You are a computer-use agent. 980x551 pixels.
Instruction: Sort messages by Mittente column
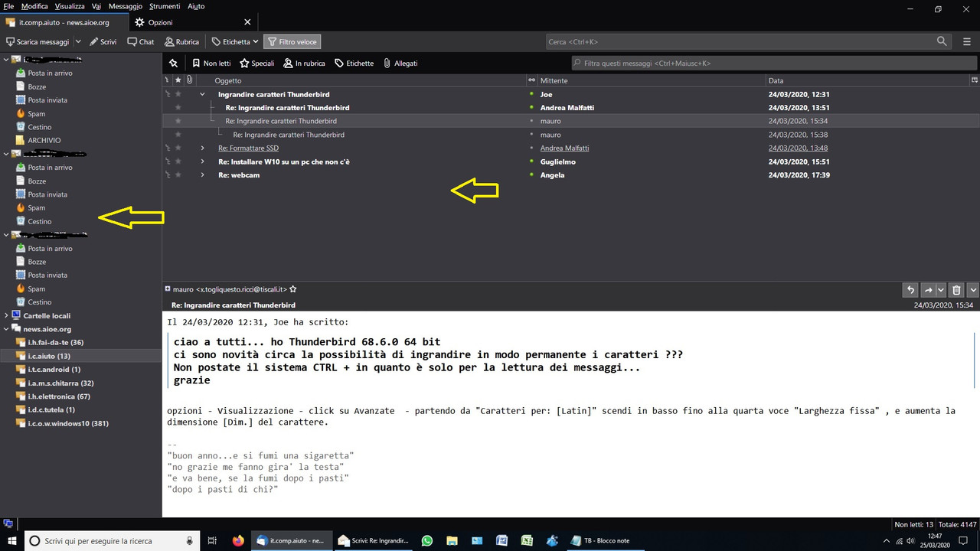(651, 80)
